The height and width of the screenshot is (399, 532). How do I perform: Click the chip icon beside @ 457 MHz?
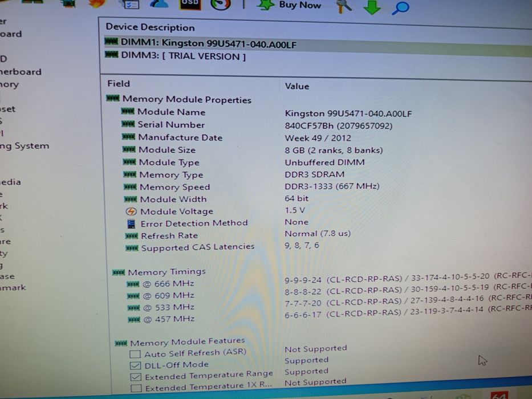134,320
